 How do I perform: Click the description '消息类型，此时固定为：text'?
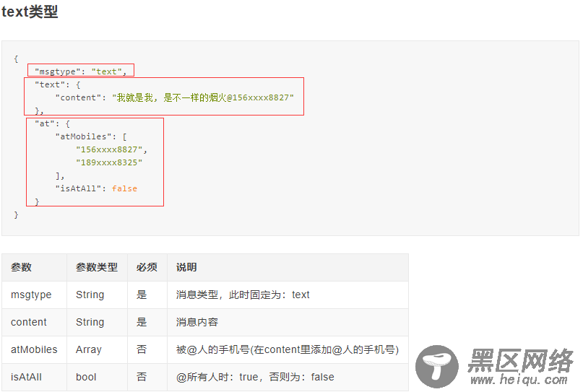click(x=243, y=295)
